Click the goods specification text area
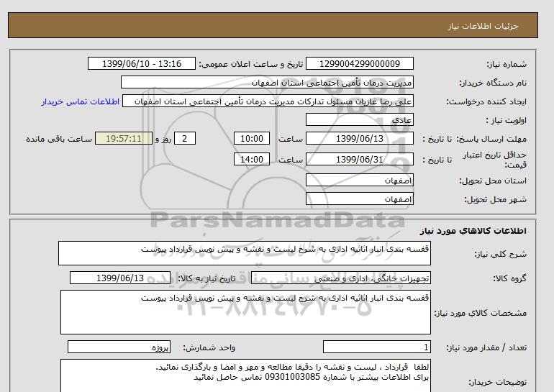554x392 pixels. coord(245,312)
